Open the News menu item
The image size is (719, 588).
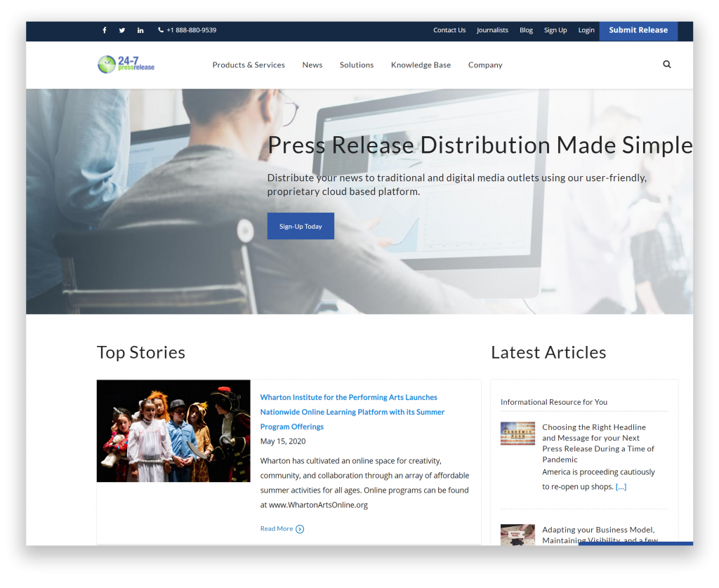(312, 65)
